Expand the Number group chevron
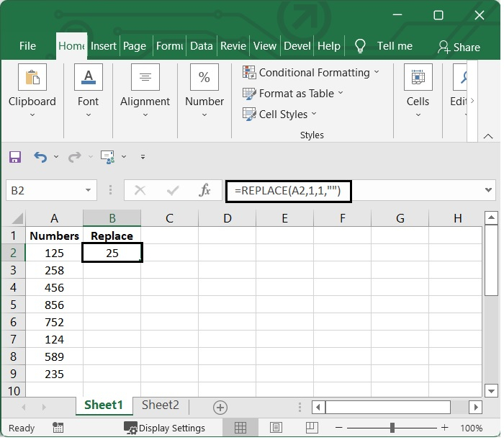This screenshot has width=504, height=440. point(204,115)
